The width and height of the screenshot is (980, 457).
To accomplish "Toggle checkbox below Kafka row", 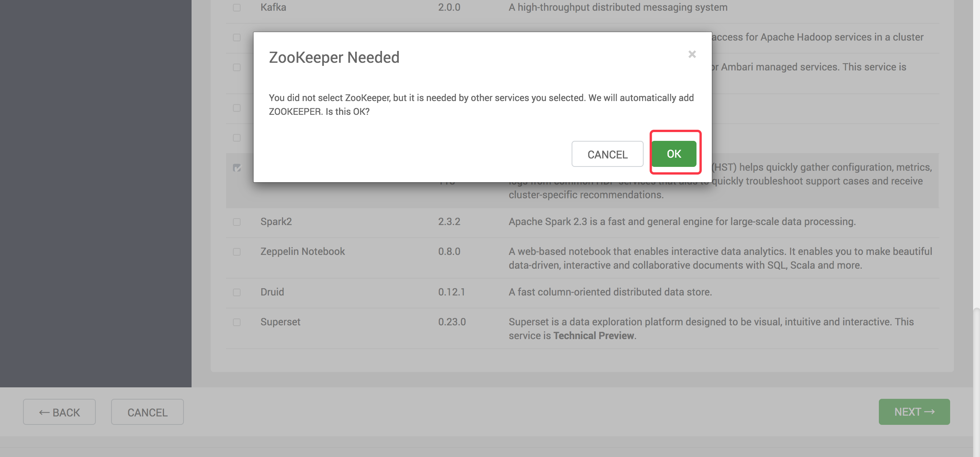I will tap(237, 38).
